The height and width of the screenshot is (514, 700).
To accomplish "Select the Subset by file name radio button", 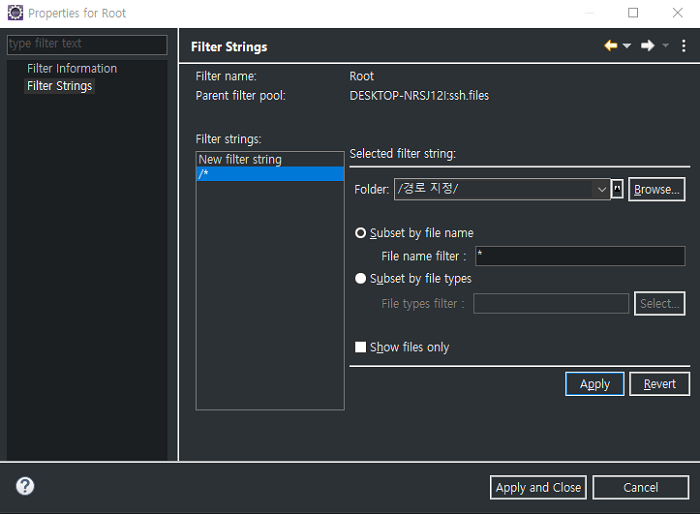I will point(361,233).
